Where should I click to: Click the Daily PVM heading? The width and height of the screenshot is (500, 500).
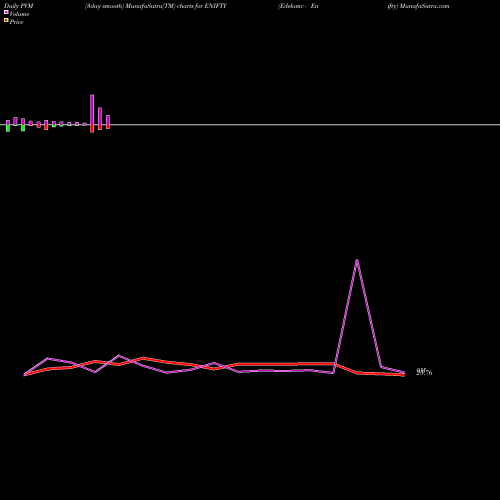(x=19, y=6)
